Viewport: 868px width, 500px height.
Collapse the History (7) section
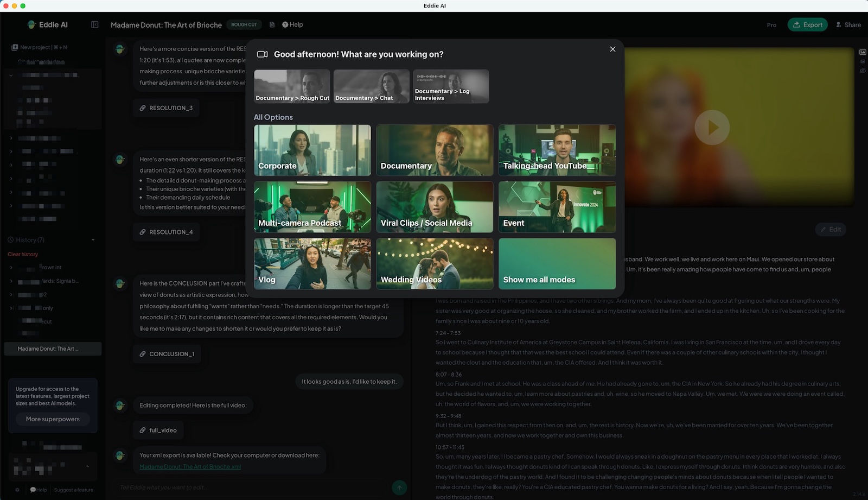(x=93, y=240)
